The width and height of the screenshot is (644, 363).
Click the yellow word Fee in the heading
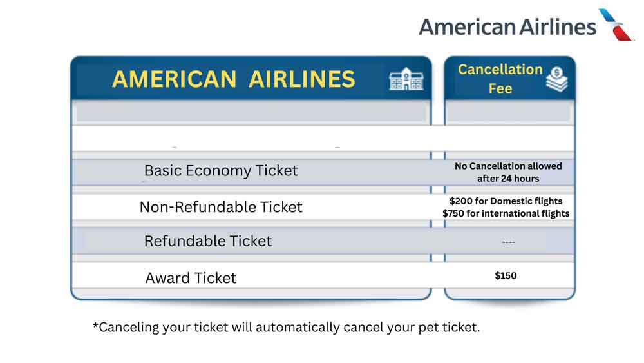pos(500,89)
